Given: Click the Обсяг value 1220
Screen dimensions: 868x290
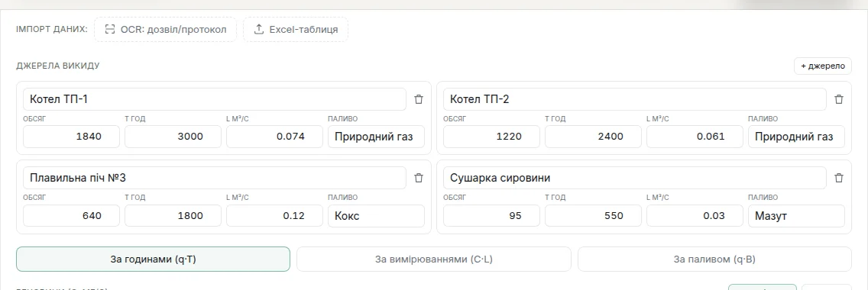Looking at the screenshot, I should click(x=491, y=137).
